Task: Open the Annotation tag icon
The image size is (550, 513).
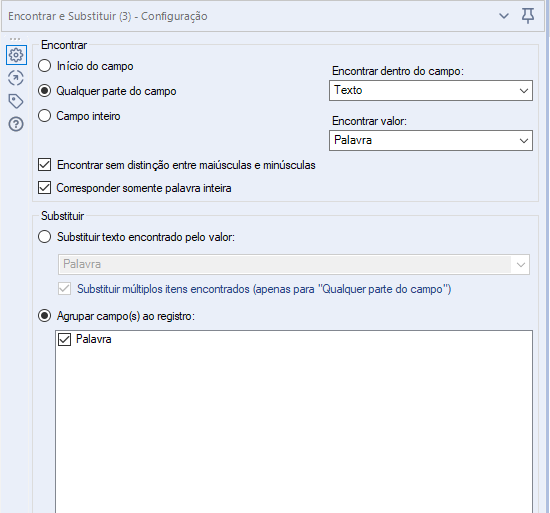Action: point(16,101)
